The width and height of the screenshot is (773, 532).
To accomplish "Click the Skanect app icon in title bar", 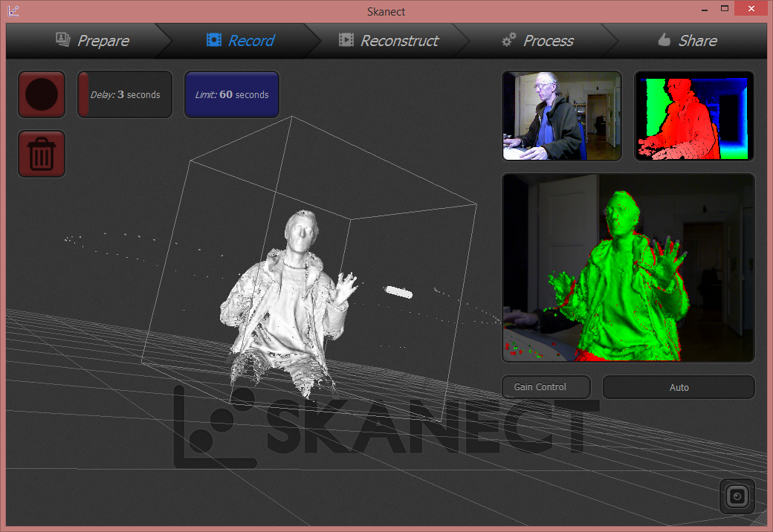I will pos(13,10).
